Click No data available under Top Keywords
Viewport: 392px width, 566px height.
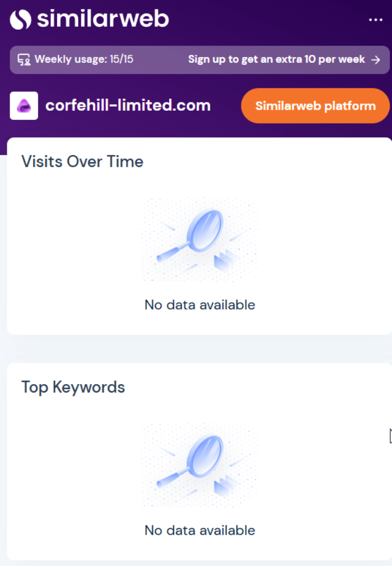(x=200, y=530)
